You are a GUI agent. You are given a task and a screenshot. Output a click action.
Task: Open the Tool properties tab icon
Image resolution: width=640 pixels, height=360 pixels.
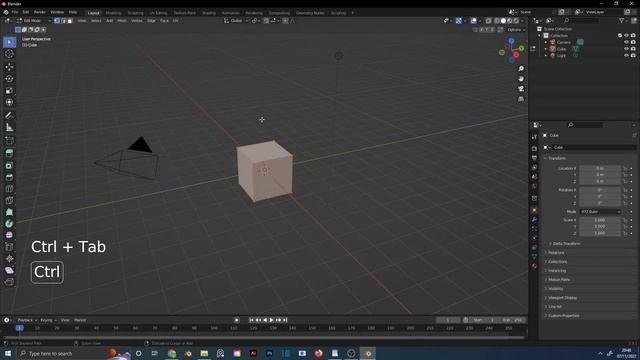[x=534, y=137]
